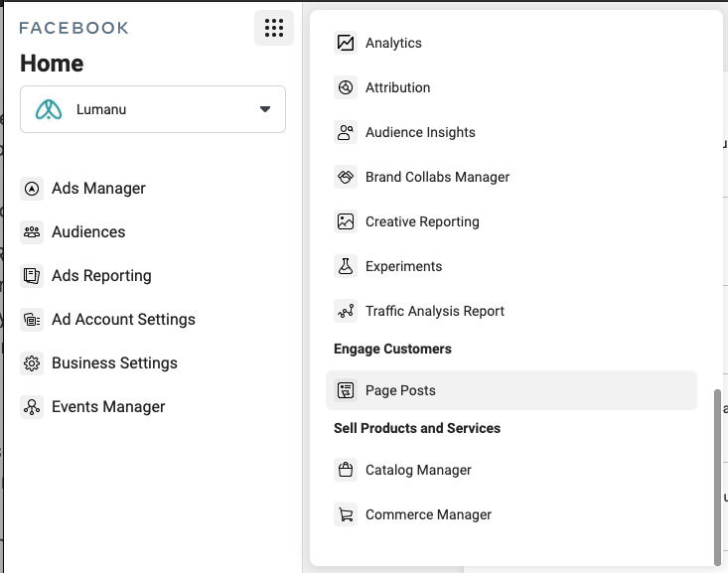Select the highlighted Page Posts entry
This screenshot has height=573, width=728.
(511, 390)
